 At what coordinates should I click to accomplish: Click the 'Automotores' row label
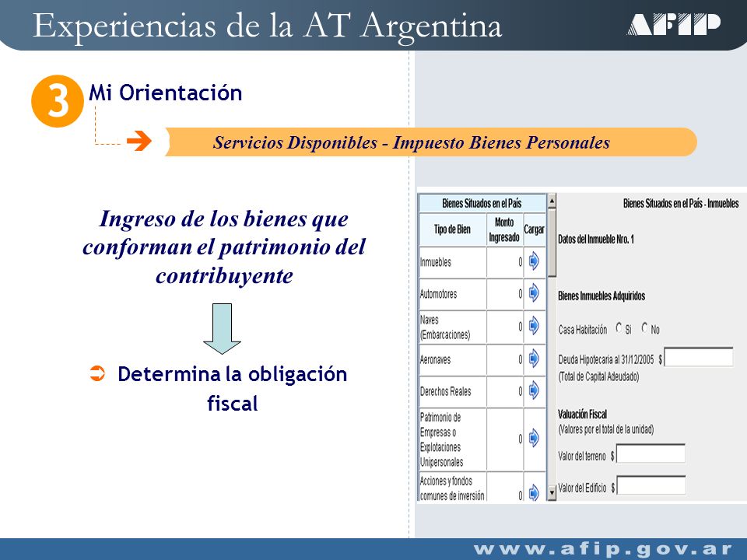click(x=438, y=294)
